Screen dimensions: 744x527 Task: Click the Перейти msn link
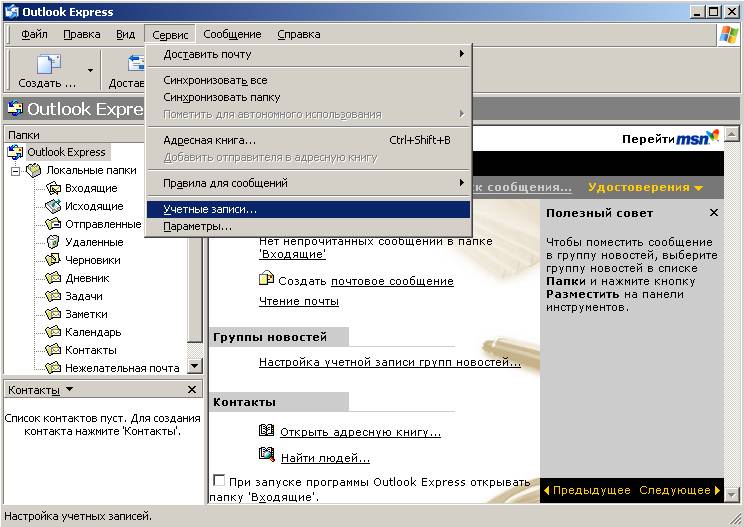(670, 137)
